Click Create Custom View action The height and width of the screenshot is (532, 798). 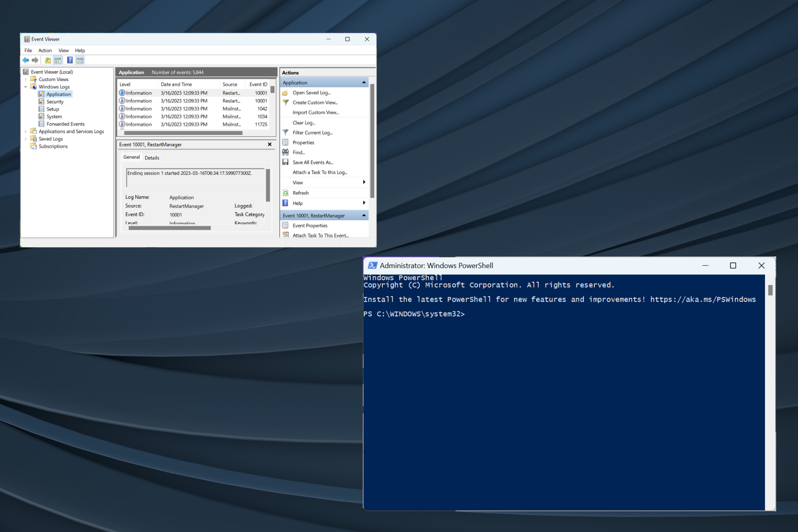[315, 103]
